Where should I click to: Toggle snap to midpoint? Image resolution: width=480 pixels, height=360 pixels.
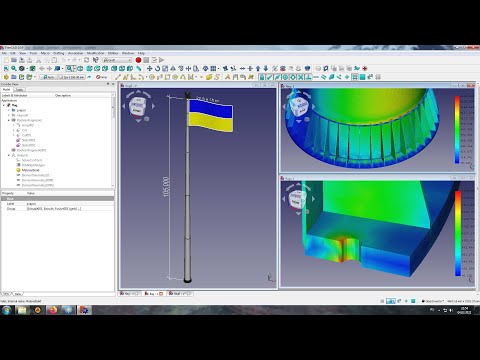pos(277,77)
